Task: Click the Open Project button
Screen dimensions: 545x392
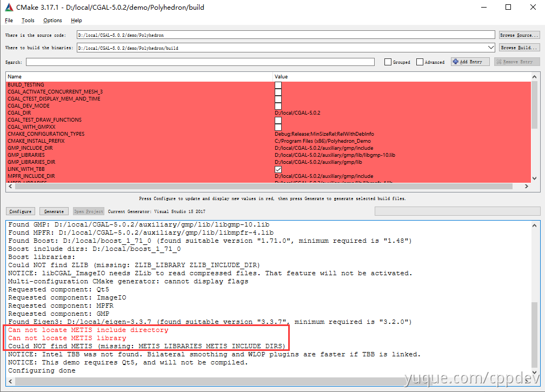Action: coord(89,211)
